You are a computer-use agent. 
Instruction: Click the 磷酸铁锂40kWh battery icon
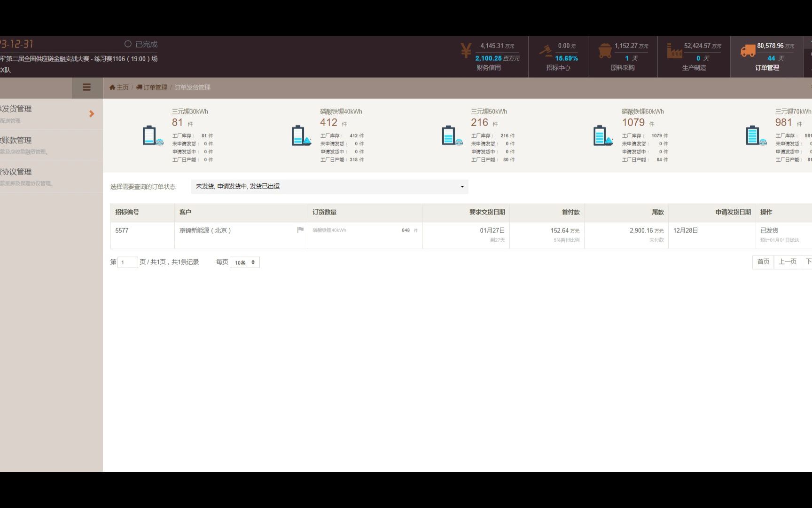[x=301, y=135]
